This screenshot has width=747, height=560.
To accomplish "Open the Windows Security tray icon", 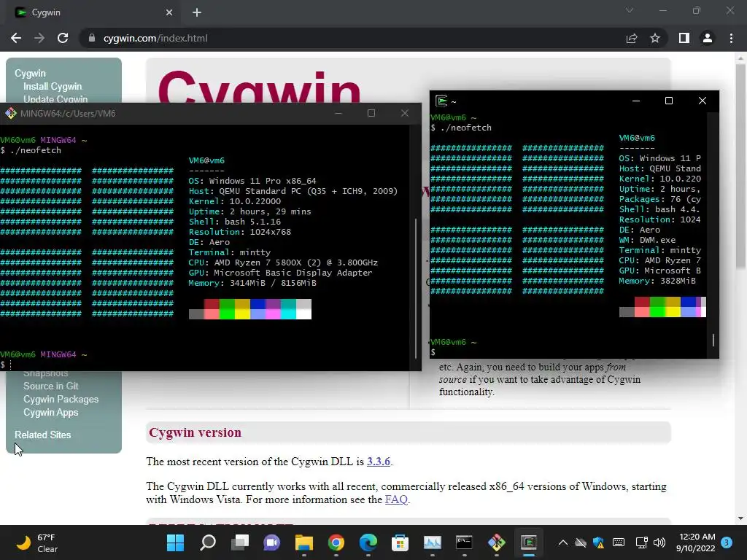I will point(598,542).
